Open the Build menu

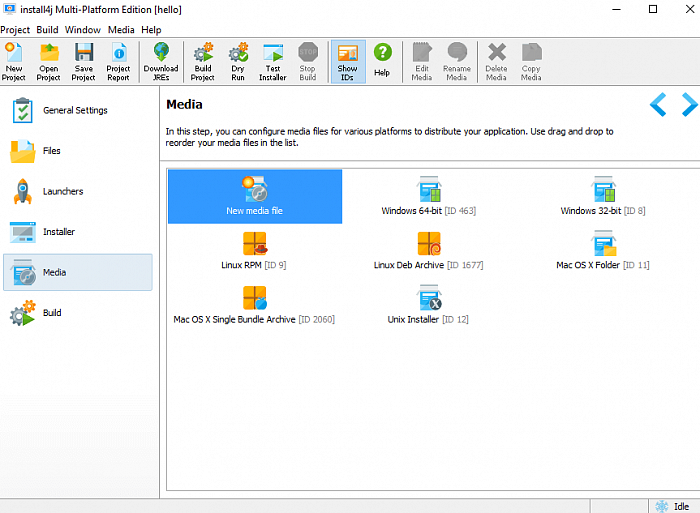click(47, 30)
